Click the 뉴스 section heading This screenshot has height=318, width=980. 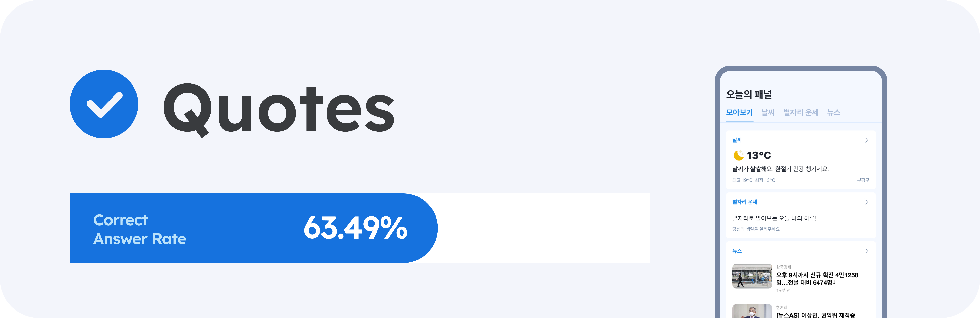point(737,251)
